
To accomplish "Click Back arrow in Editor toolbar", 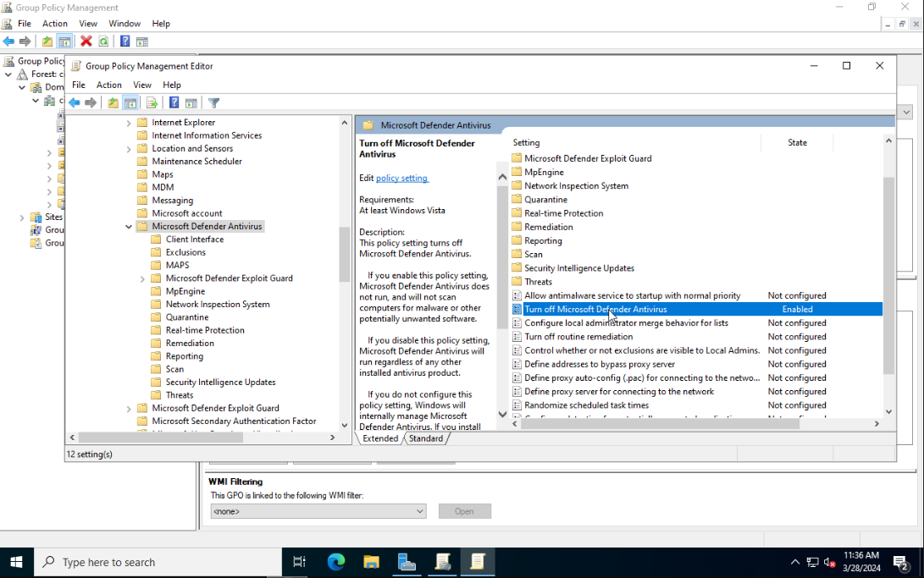I will (75, 103).
